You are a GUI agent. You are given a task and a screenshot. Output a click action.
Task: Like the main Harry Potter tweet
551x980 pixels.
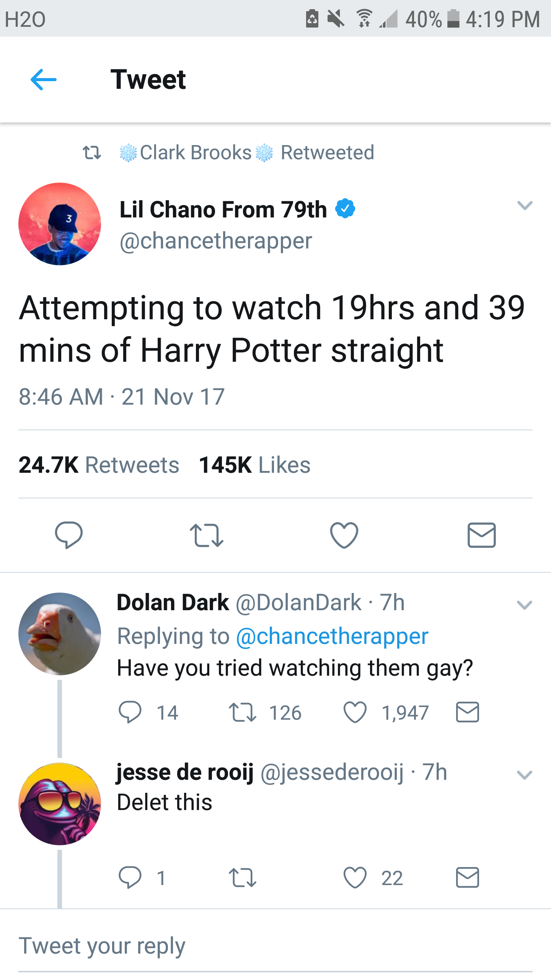click(x=344, y=535)
